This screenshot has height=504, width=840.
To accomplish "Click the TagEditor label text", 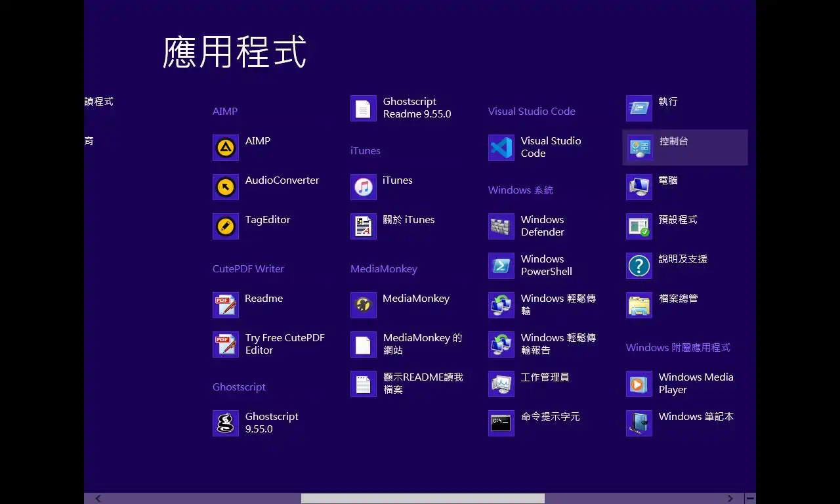I will coord(268,220).
